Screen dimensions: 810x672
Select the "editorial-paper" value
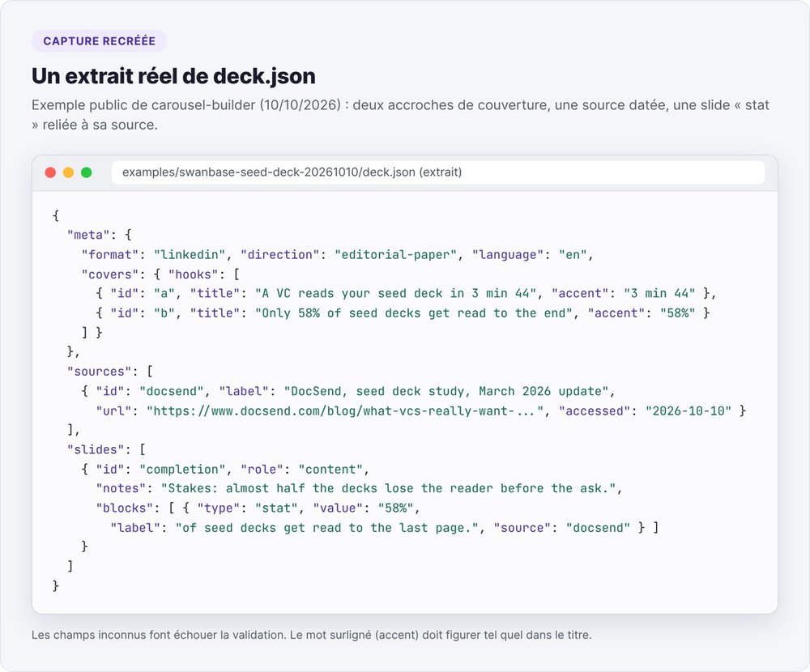[396, 255]
